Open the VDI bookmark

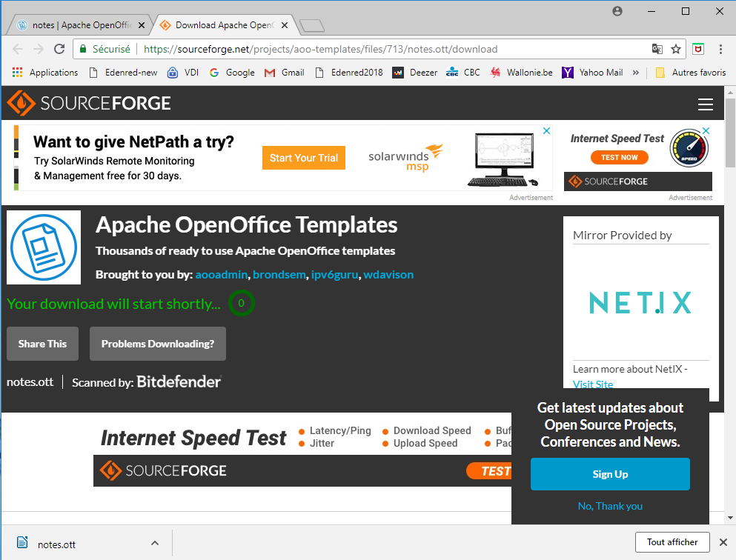(183, 73)
